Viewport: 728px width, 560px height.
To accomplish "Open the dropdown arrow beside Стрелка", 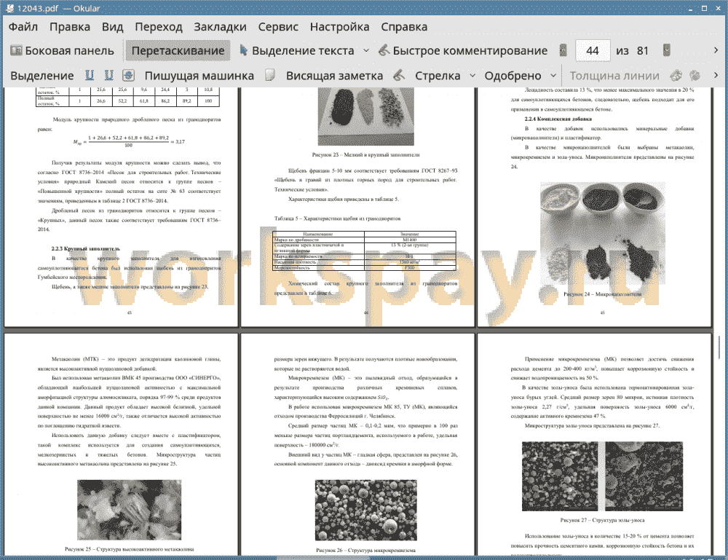I will pyautogui.click(x=472, y=76).
